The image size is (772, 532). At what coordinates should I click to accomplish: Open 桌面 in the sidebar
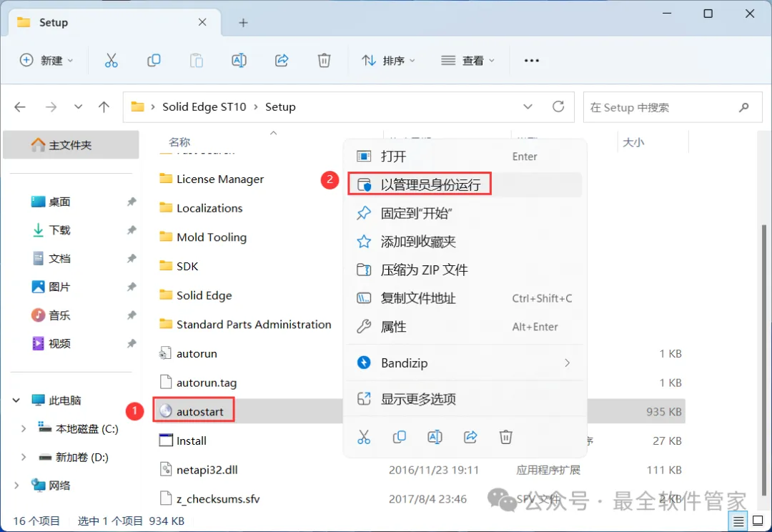coord(59,202)
